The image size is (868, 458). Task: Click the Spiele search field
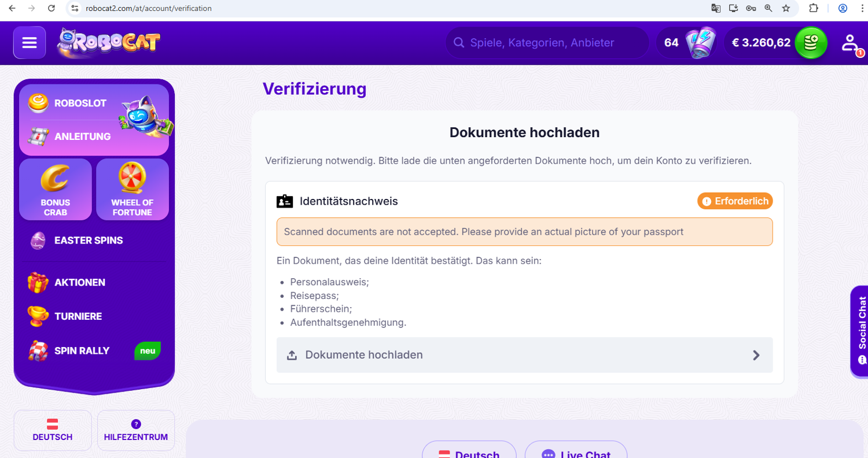coord(547,43)
